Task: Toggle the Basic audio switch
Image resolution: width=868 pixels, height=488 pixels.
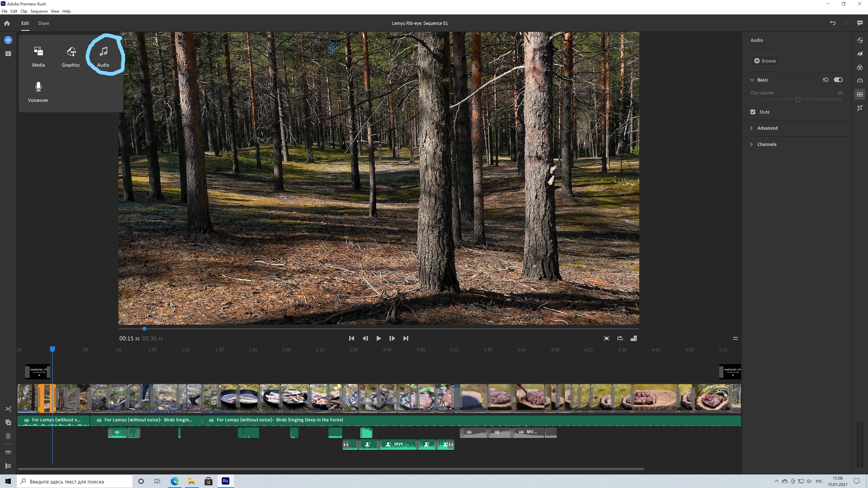Action: [x=838, y=80]
